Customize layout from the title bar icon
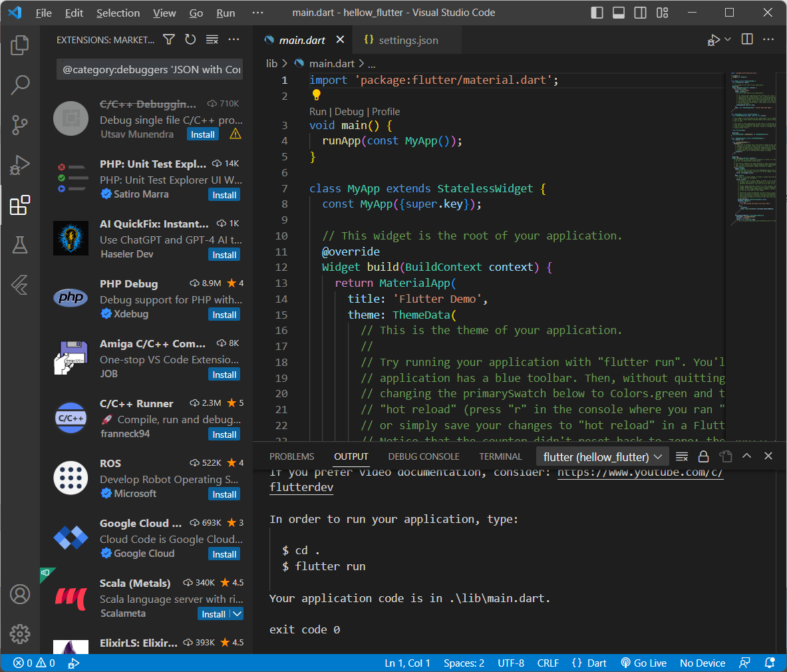Image resolution: width=787 pixels, height=672 pixels. pyautogui.click(x=663, y=13)
